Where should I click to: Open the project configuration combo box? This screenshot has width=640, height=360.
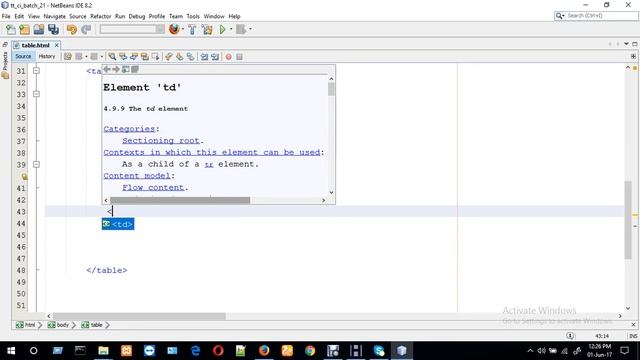coord(132,29)
